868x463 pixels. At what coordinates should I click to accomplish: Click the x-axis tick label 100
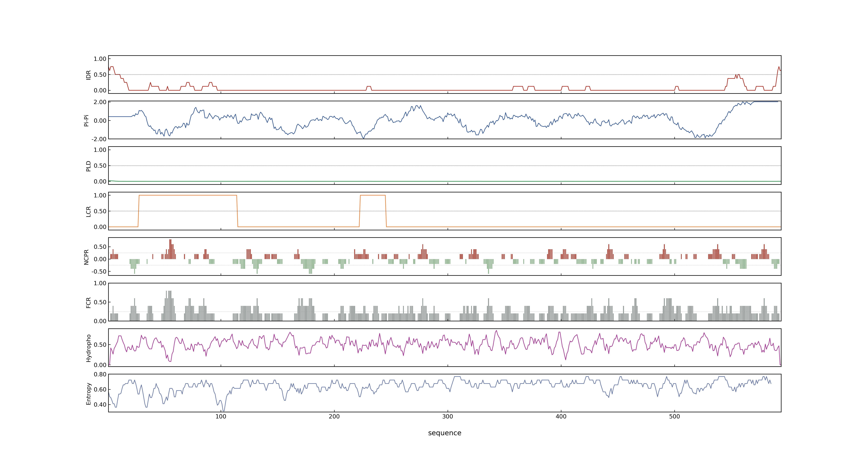[x=221, y=416]
